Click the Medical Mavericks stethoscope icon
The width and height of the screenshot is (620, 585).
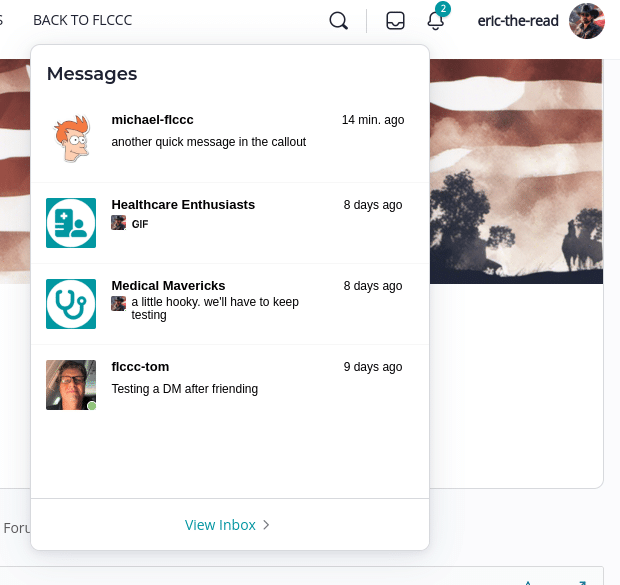[71, 304]
